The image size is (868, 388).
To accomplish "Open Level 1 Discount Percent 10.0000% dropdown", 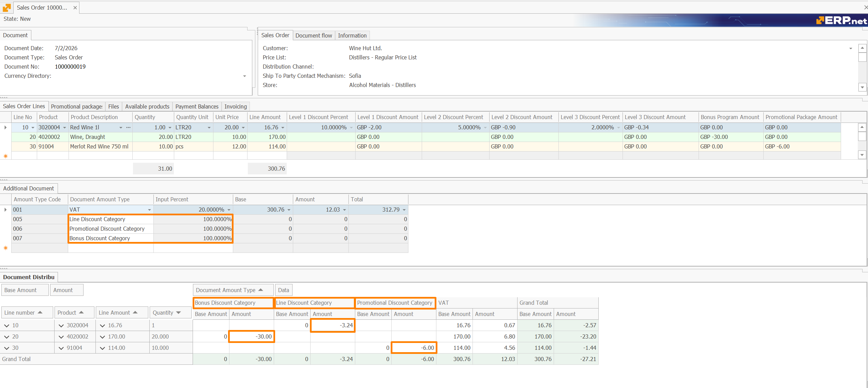I will [351, 128].
